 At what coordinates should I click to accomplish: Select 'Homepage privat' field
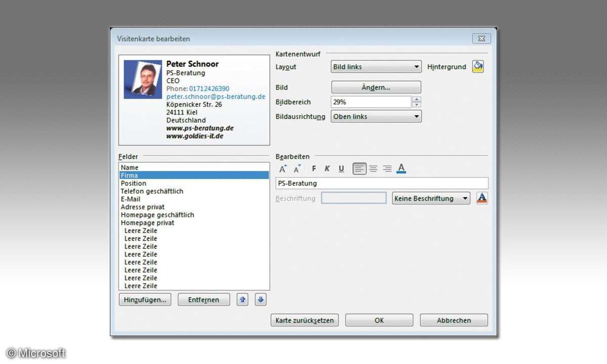point(194,222)
